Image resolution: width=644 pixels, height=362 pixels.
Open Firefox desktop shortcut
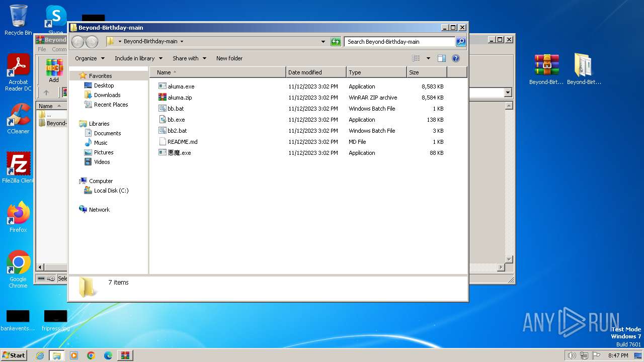click(x=18, y=217)
